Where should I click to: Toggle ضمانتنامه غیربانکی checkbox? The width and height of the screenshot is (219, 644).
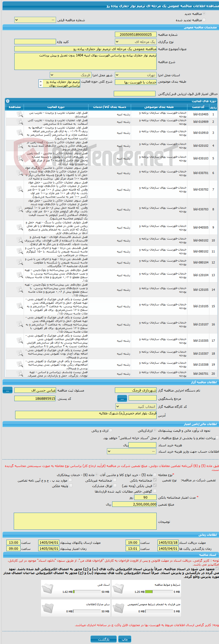pos(115,480)
